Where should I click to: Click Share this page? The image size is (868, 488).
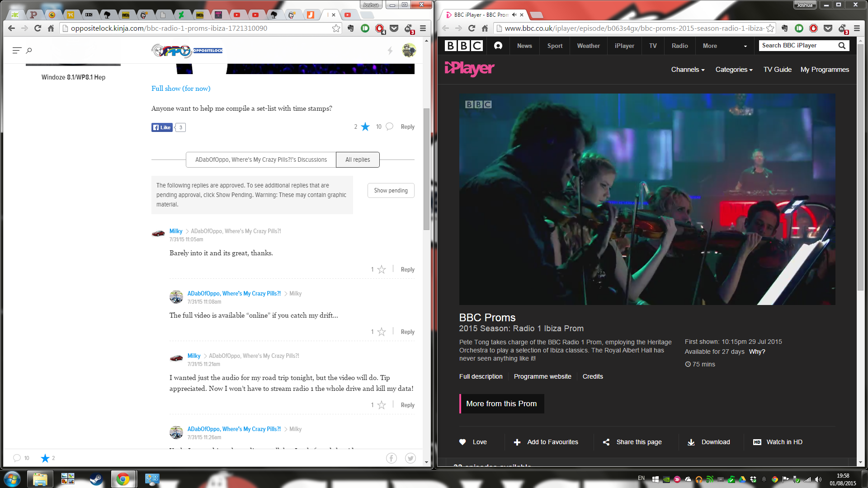pos(632,442)
